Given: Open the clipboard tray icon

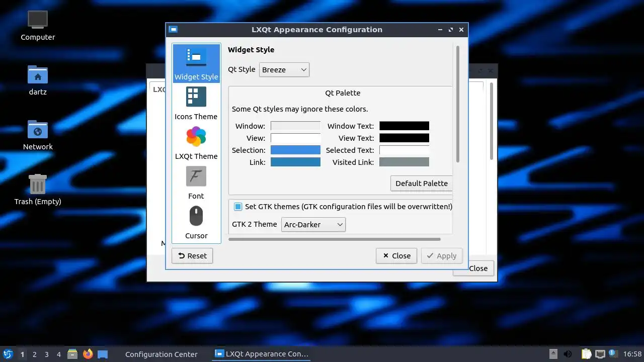Looking at the screenshot, I should [587, 354].
